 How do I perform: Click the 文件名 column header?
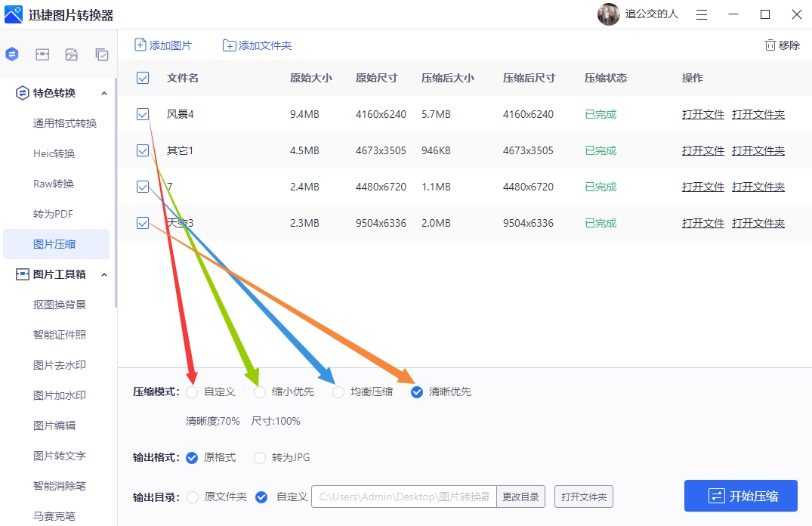click(182, 78)
